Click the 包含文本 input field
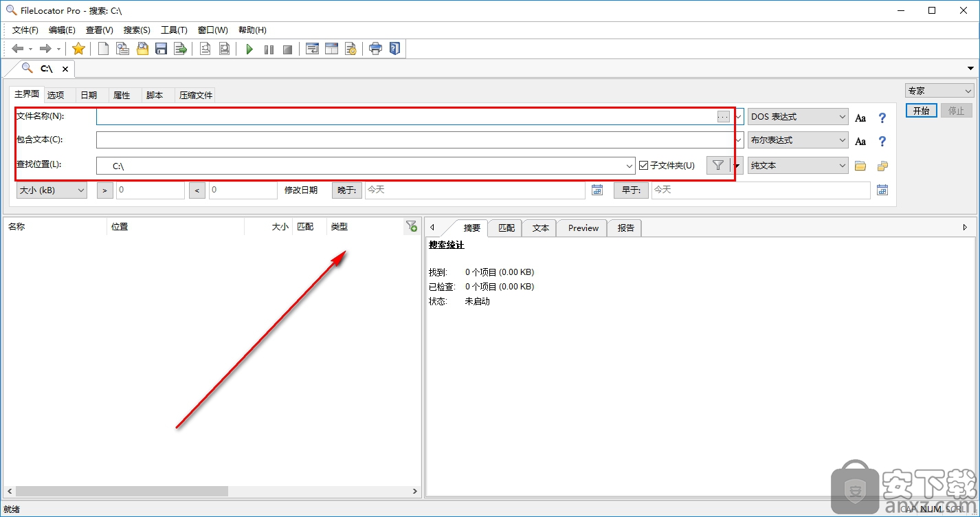This screenshot has width=980, height=517. (x=414, y=140)
